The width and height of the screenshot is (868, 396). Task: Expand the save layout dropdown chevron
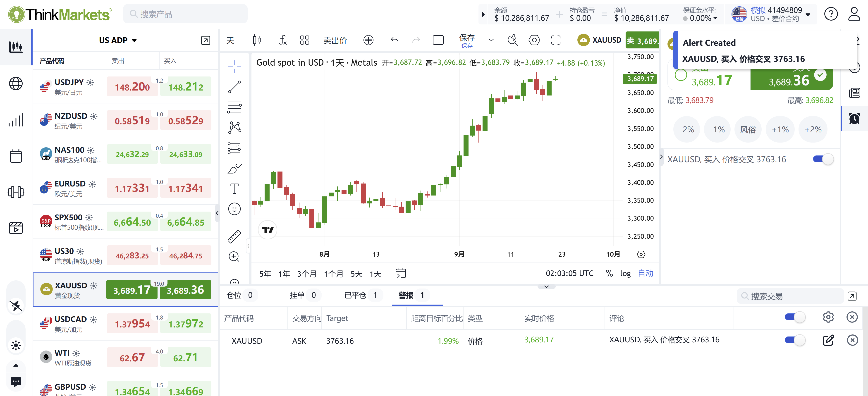[491, 41]
